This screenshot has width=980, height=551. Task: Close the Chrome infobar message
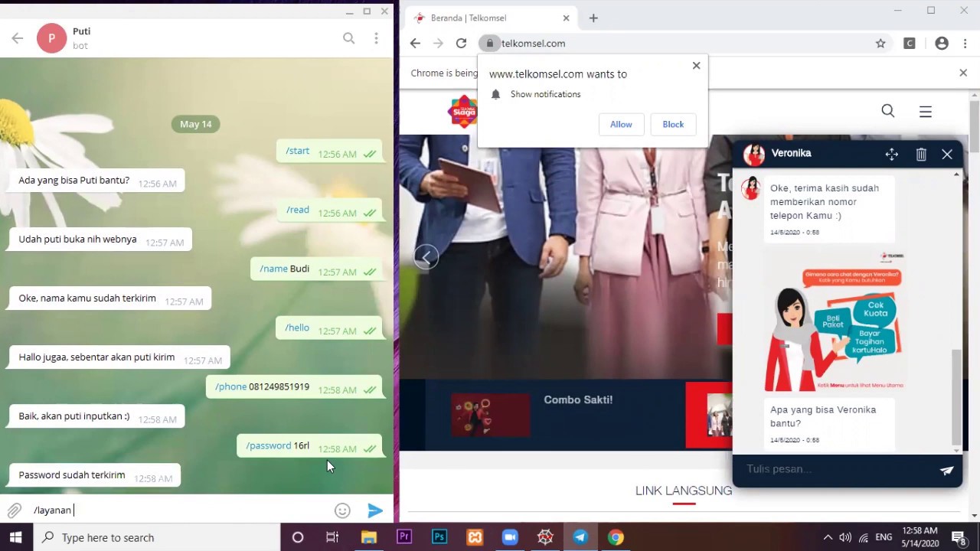(x=963, y=73)
